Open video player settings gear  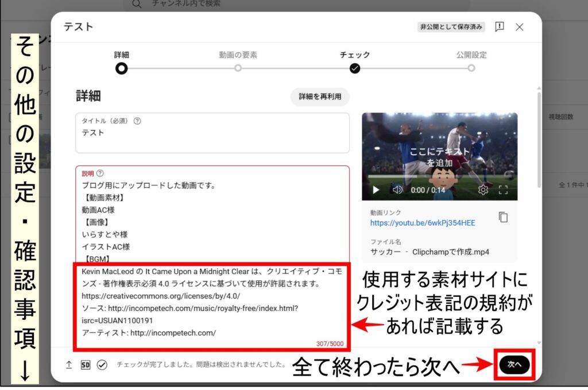coord(483,190)
